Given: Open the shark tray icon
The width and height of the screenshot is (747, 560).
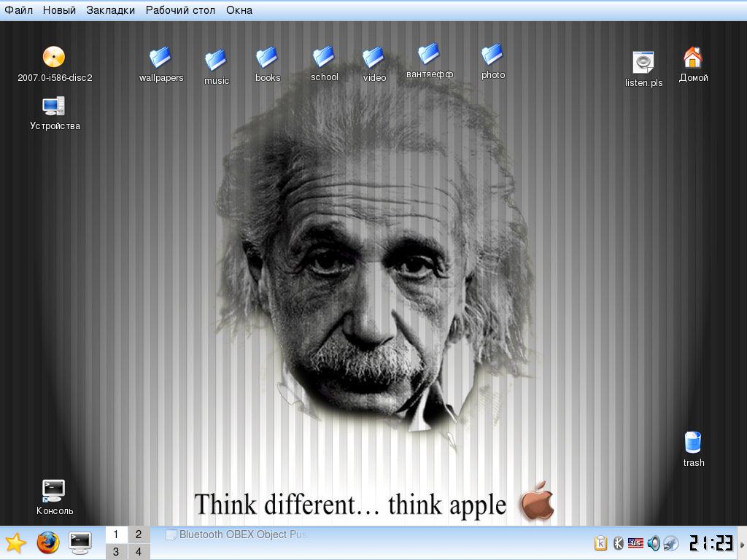Looking at the screenshot, I should click(x=671, y=542).
